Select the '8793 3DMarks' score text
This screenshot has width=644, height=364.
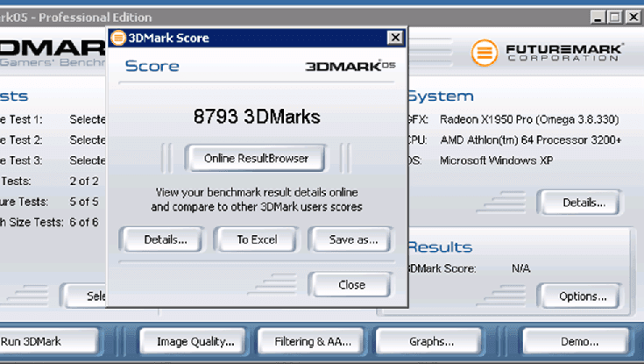pyautogui.click(x=257, y=117)
